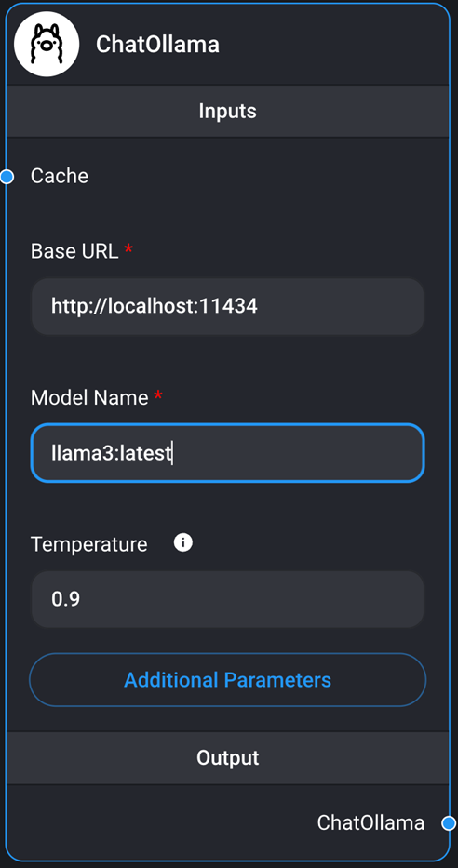Click the Model Name label

pos(89,397)
